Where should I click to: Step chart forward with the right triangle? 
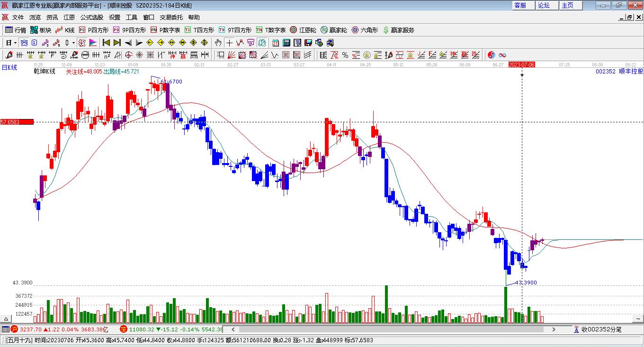coord(139,43)
